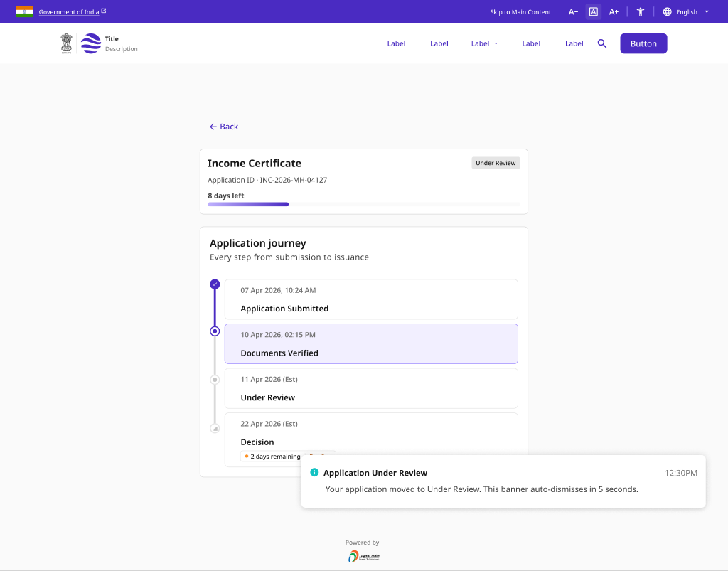Click the national emblem in header

pyautogui.click(x=67, y=43)
